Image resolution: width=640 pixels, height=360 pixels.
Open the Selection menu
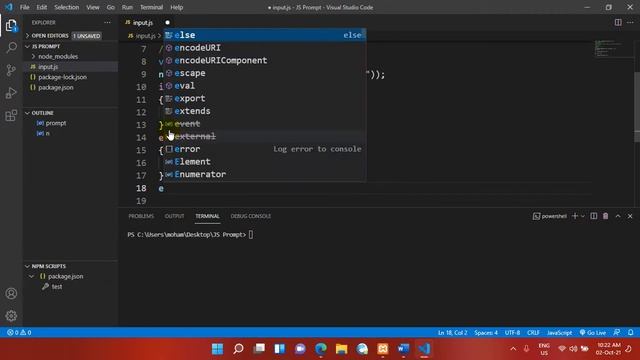pyautogui.click(x=67, y=7)
